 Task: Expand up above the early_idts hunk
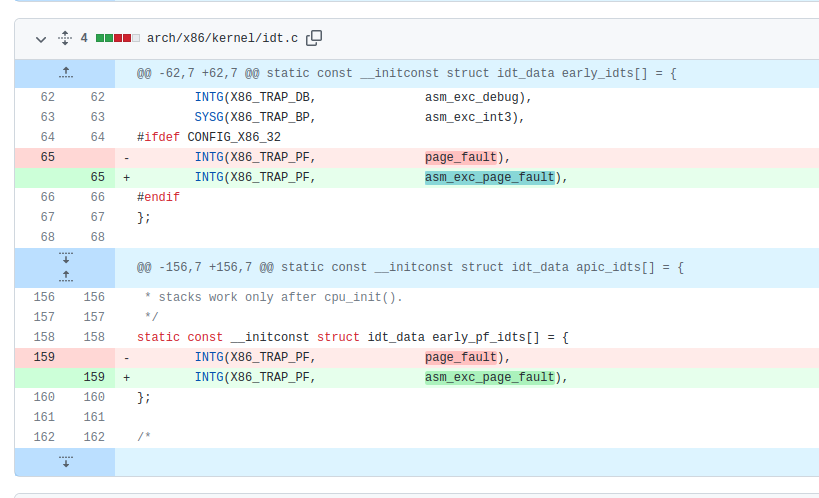coord(65,73)
